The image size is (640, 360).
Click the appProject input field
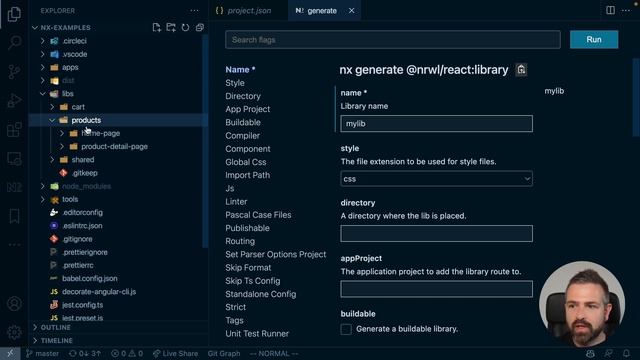(x=436, y=289)
